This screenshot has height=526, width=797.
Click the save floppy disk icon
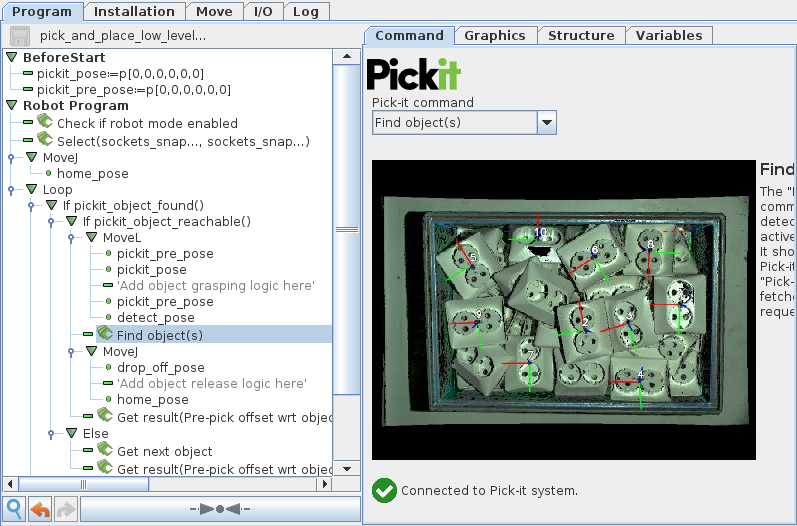point(20,36)
